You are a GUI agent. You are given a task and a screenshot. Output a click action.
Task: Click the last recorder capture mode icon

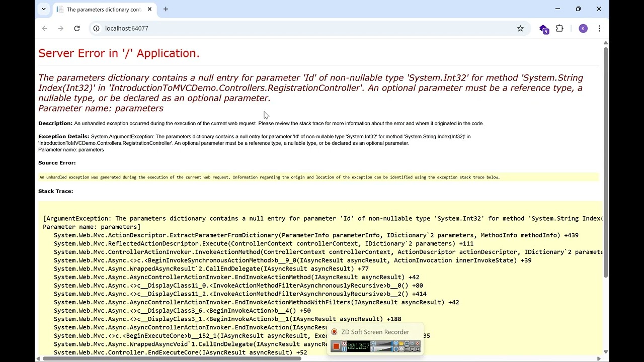click(x=418, y=349)
